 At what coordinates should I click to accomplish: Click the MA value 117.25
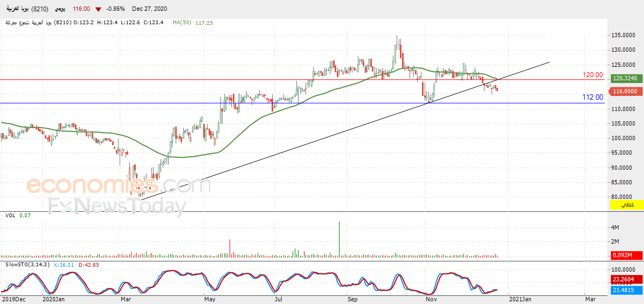tap(204, 23)
